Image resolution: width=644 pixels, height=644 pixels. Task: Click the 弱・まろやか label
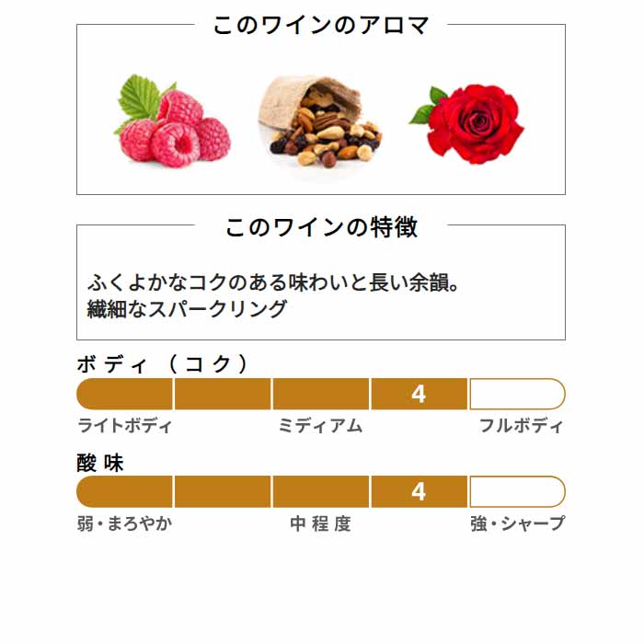coord(124,523)
